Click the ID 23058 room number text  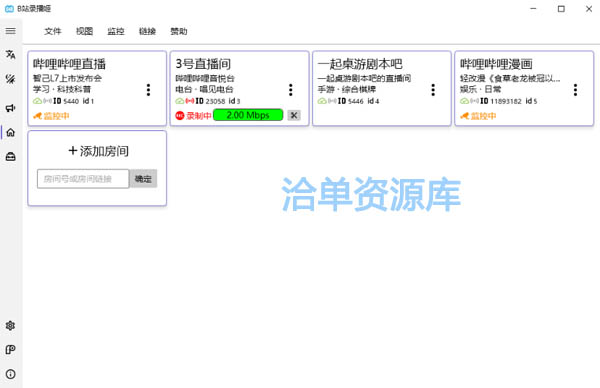[x=210, y=101]
